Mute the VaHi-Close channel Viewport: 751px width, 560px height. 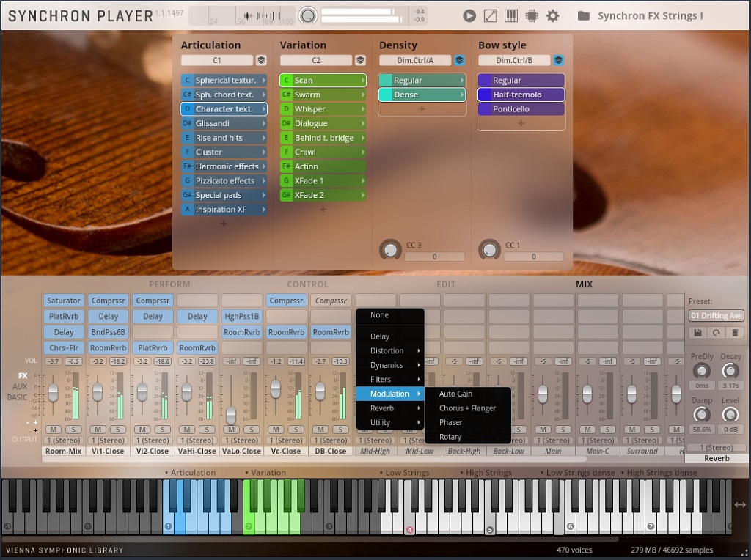click(x=187, y=430)
